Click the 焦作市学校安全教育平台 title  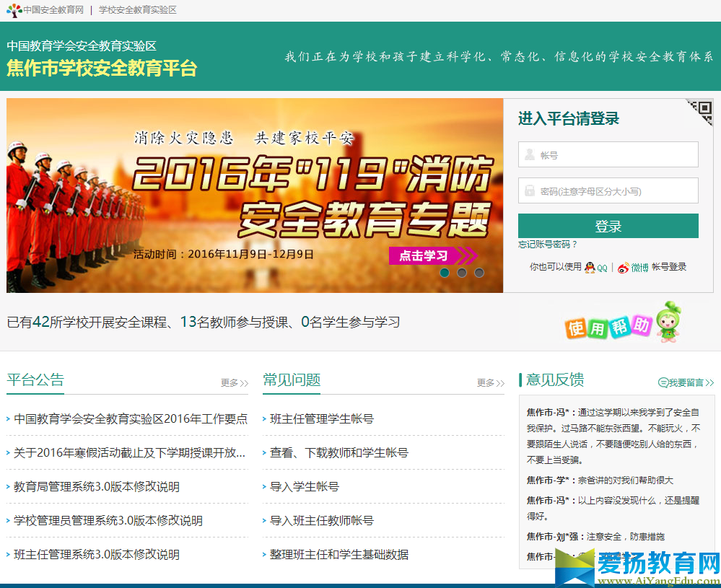pyautogui.click(x=102, y=68)
